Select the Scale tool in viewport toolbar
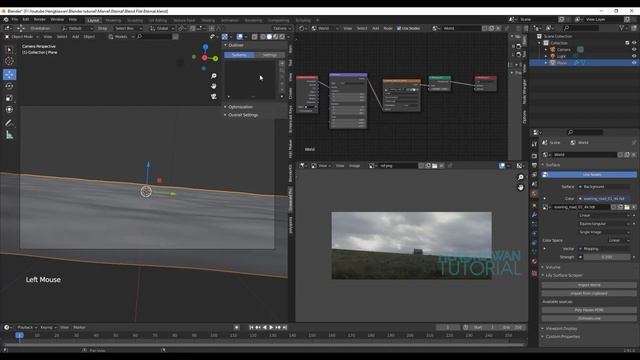 9,98
